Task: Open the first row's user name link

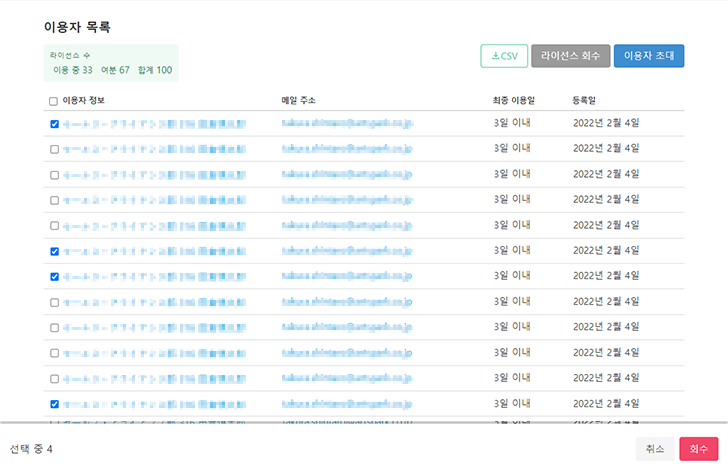Action: pos(152,125)
